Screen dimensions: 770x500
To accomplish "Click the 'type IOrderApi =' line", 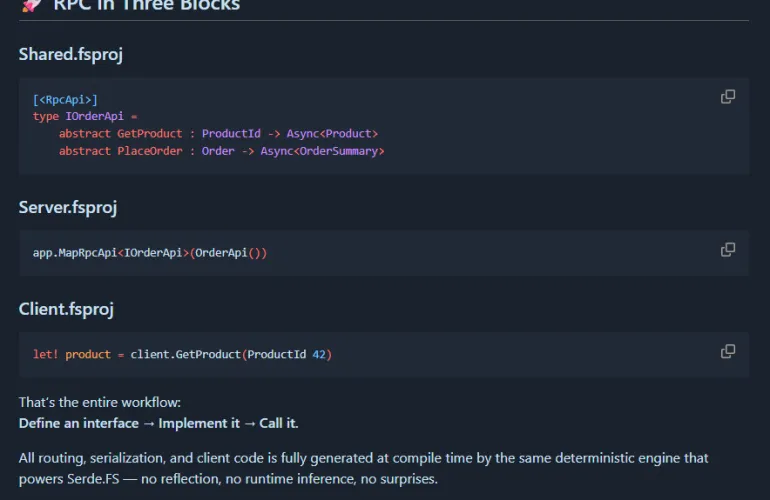I will point(85,117).
